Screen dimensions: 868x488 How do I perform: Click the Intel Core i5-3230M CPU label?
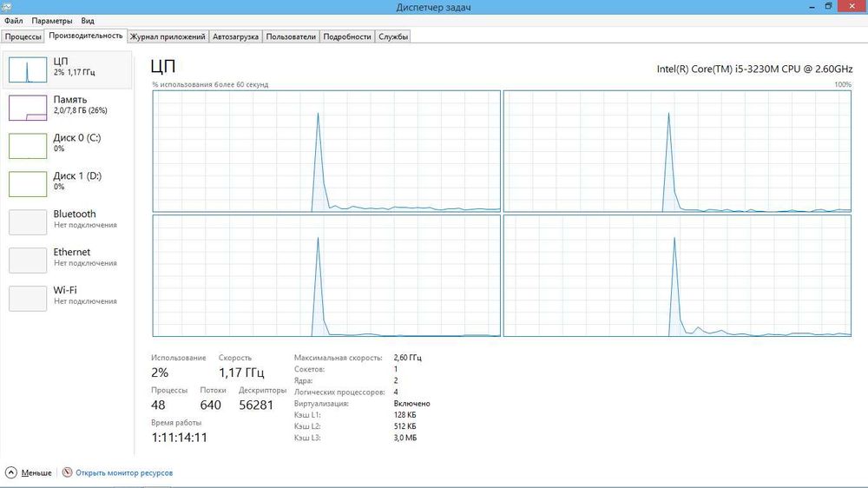[754, 69]
